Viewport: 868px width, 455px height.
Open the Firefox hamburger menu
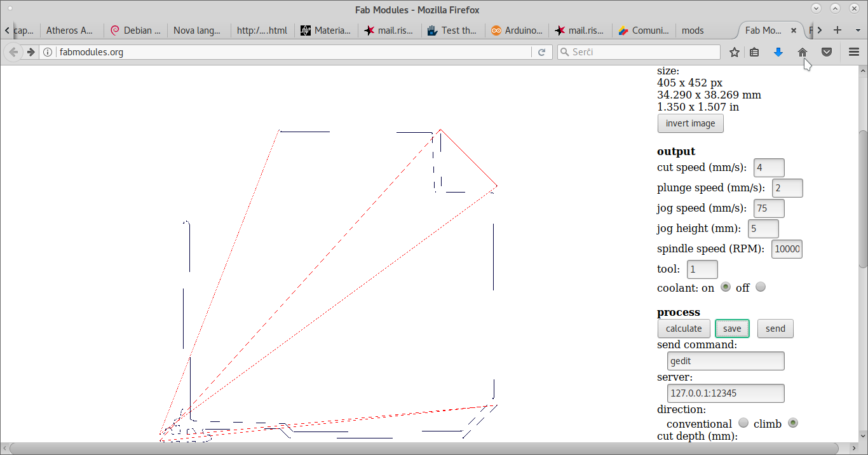point(854,52)
